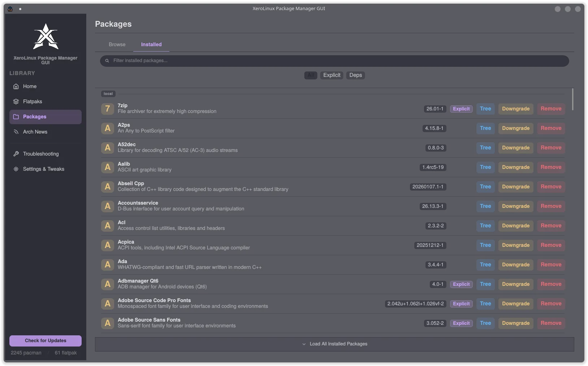Click the Flatpaks layers icon
Screen dimensions: 588x366
[x=16, y=101]
